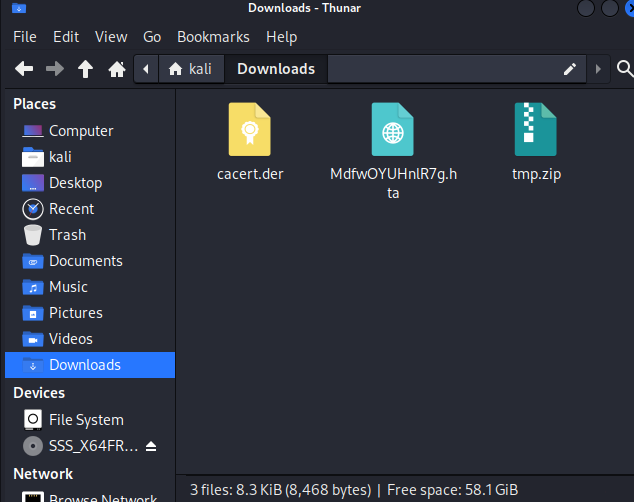Open Pictures in the sidebar
Image resolution: width=634 pixels, height=502 pixels.
(90, 313)
